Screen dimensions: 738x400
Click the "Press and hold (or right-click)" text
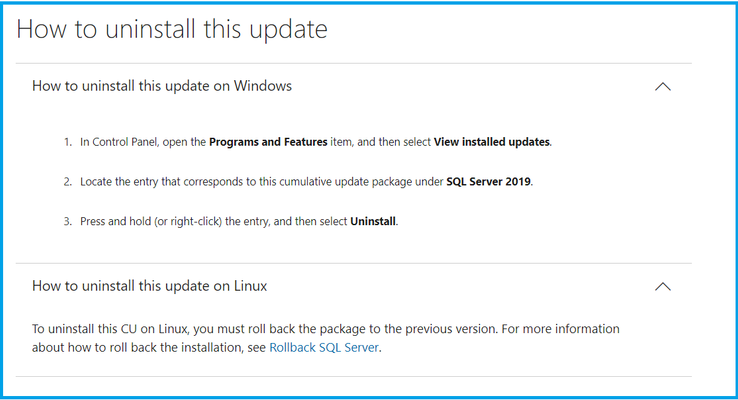coord(151,221)
